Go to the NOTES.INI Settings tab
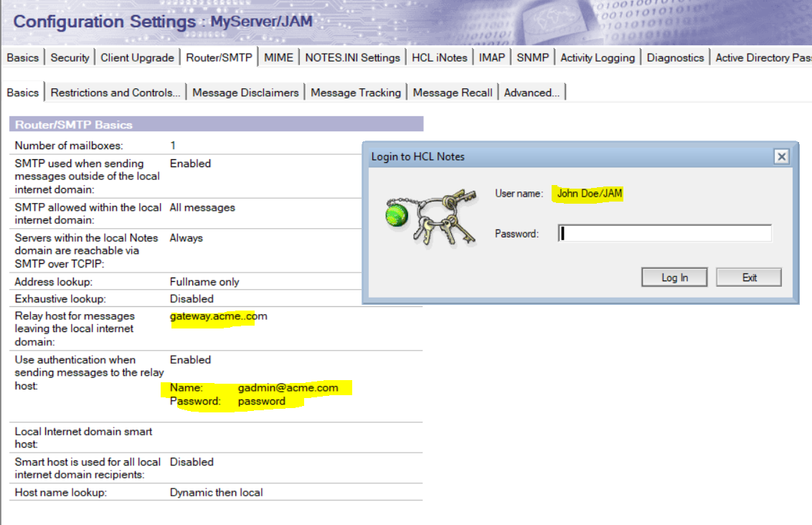Viewport: 812px width, 525px height. [x=352, y=58]
